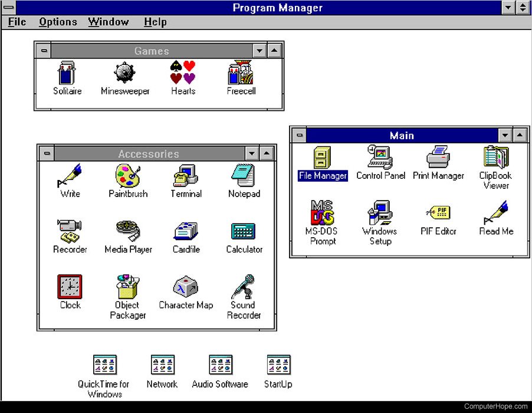This screenshot has width=532, height=413.
Task: Select File Manager in Main group
Action: pyautogui.click(x=322, y=157)
